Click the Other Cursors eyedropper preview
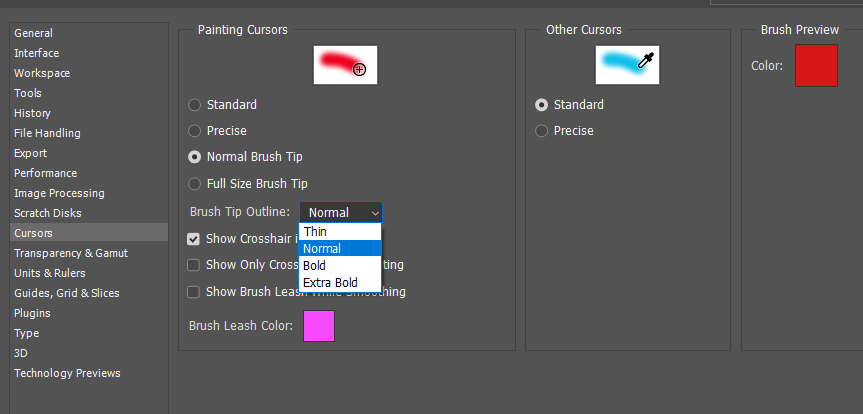 [x=627, y=65]
